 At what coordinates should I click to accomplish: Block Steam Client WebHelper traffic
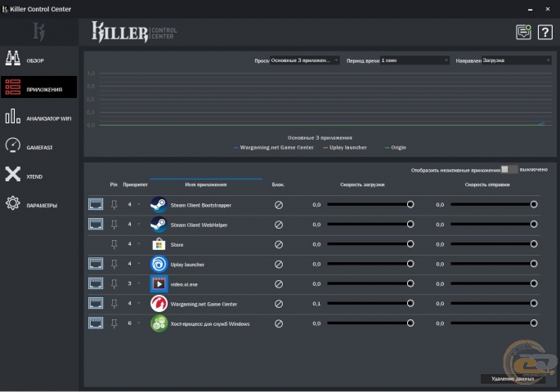point(279,225)
